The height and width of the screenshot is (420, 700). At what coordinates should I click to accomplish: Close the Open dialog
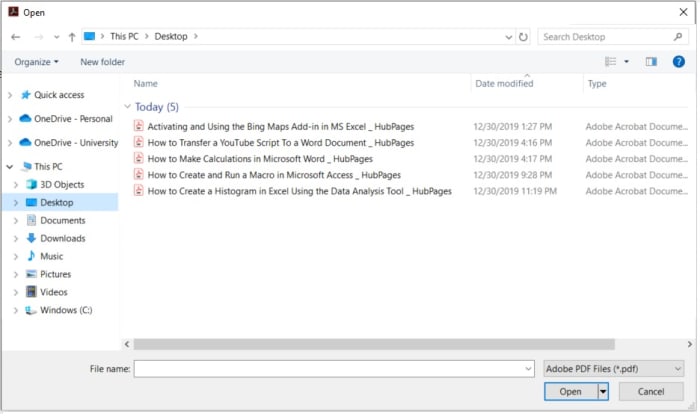click(x=683, y=12)
